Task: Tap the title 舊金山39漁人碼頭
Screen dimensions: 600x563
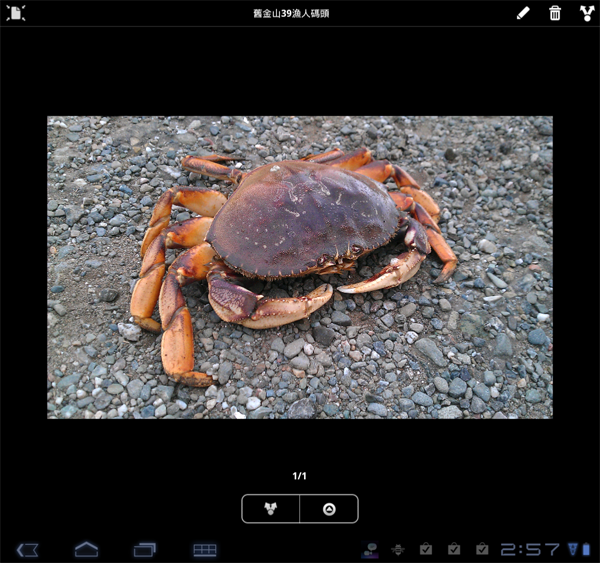Action: pyautogui.click(x=291, y=13)
